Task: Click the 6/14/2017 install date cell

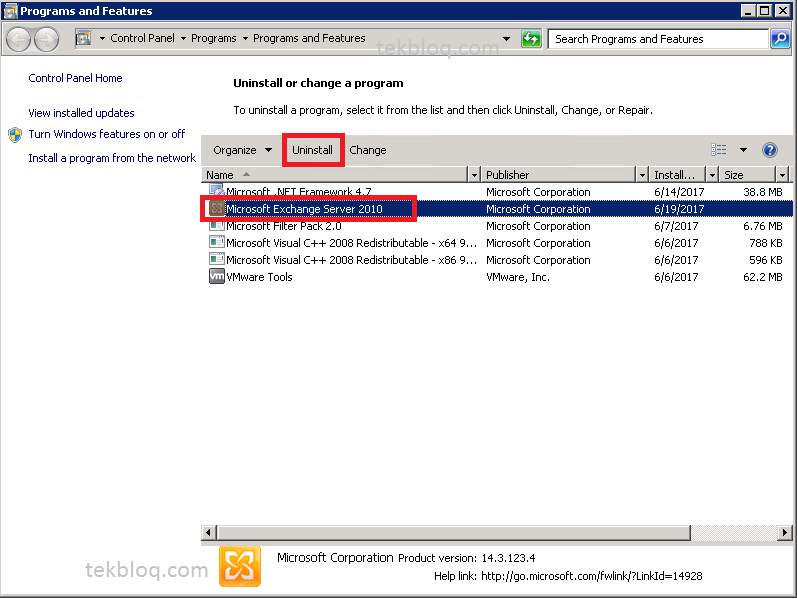Action: tap(679, 192)
